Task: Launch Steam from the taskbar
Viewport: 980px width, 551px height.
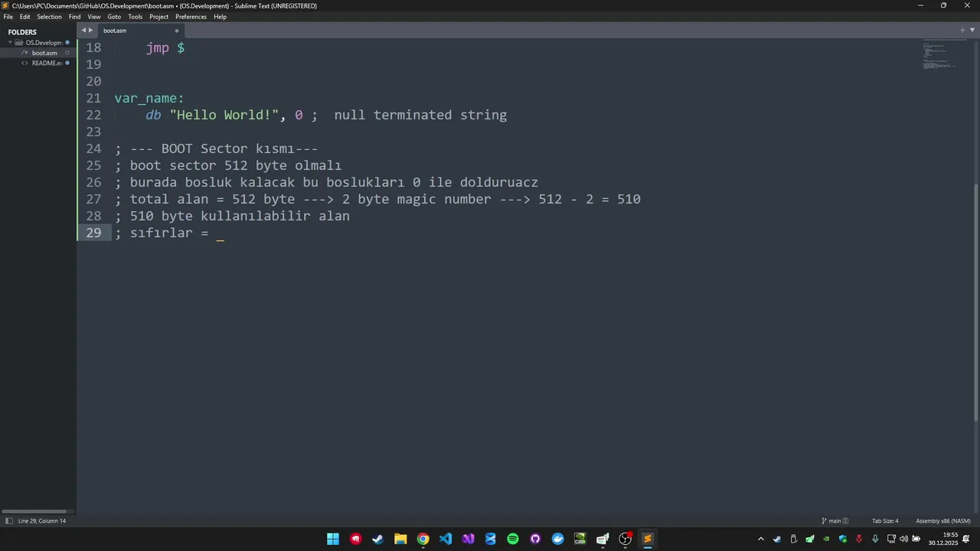Action: (378, 539)
